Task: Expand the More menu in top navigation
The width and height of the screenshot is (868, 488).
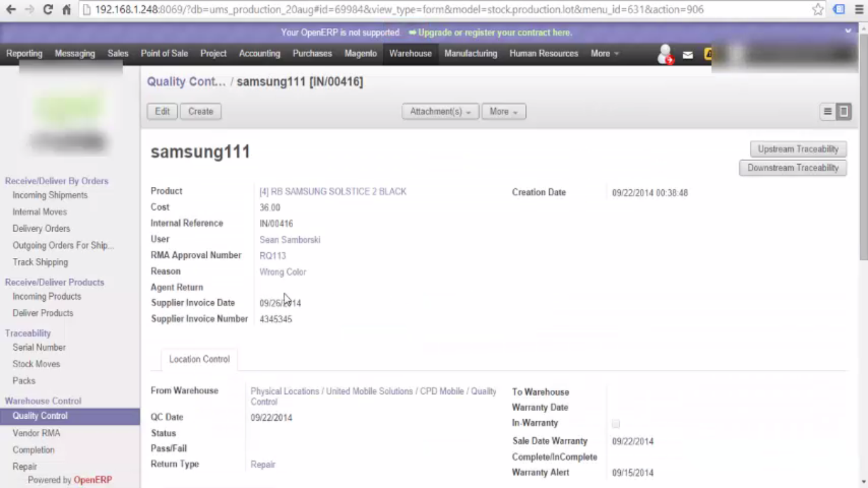Action: (x=604, y=53)
